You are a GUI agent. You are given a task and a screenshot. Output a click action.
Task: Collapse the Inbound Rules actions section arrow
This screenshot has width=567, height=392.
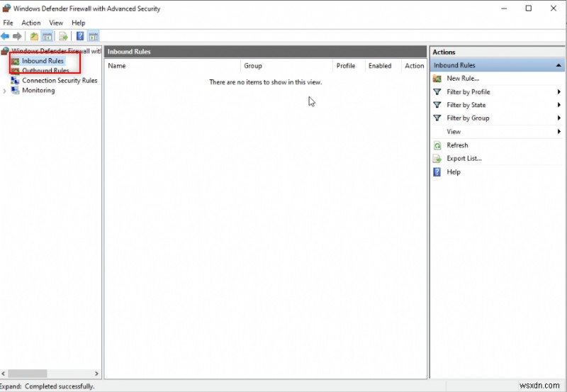point(558,65)
